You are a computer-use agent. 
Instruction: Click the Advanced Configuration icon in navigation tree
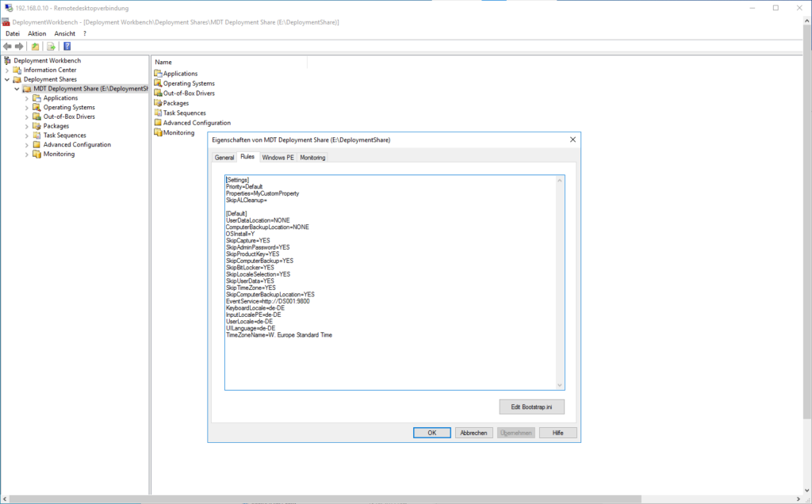(36, 144)
